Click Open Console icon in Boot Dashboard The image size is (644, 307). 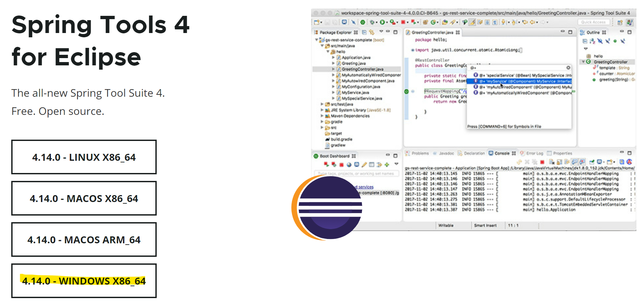point(356,164)
